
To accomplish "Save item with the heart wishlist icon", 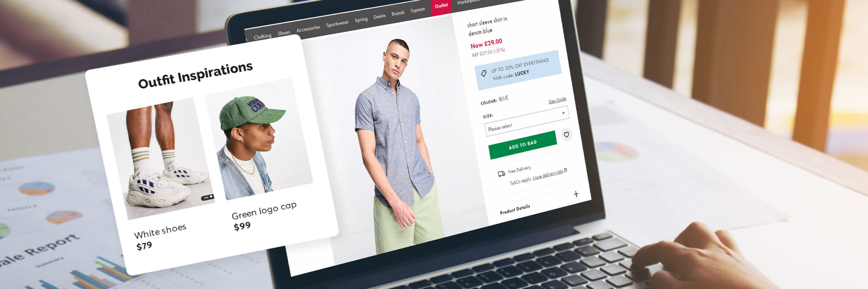I will 567,135.
